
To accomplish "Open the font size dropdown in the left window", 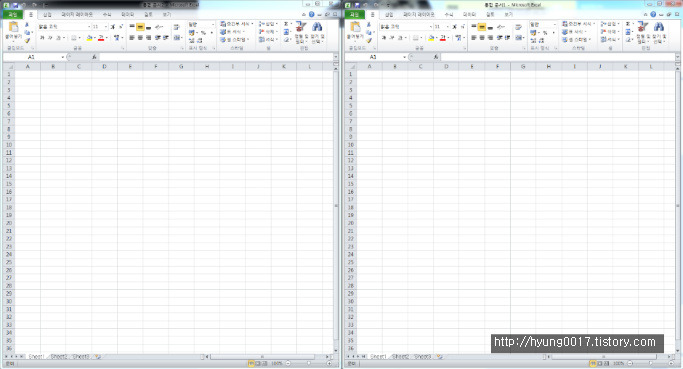I will pos(106,27).
